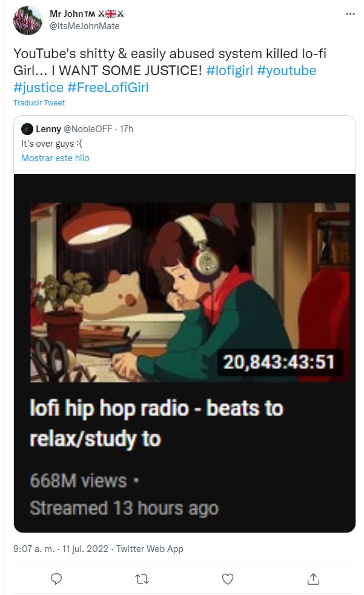Click the lofi hip hop radio title

pos(156,423)
